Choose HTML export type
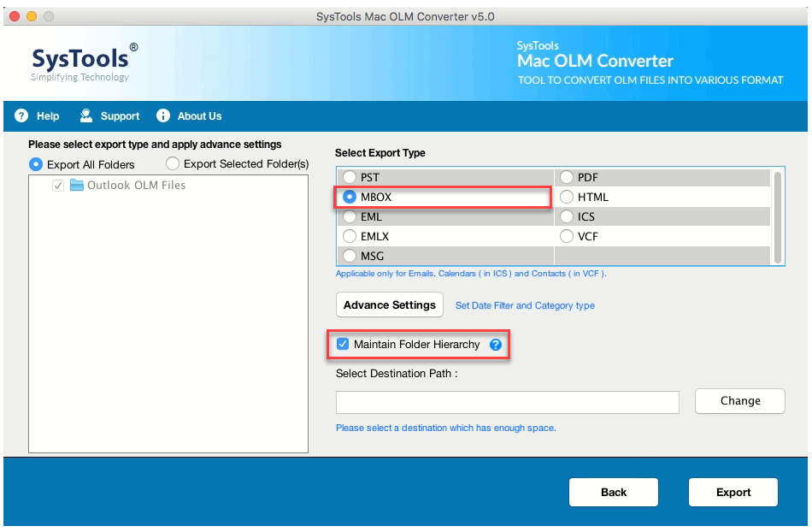Screen dimensions: 812x532 click(567, 197)
